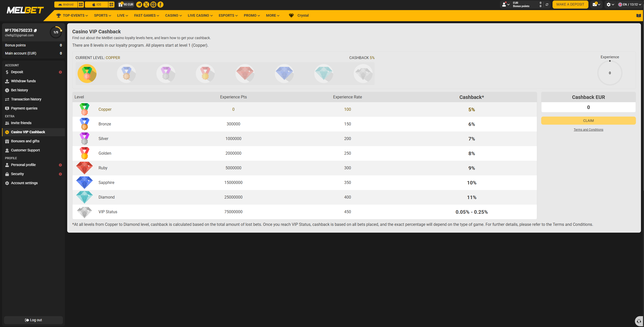This screenshot has height=327, width=644.
Task: Open the Instagram social icon
Action: (153, 5)
